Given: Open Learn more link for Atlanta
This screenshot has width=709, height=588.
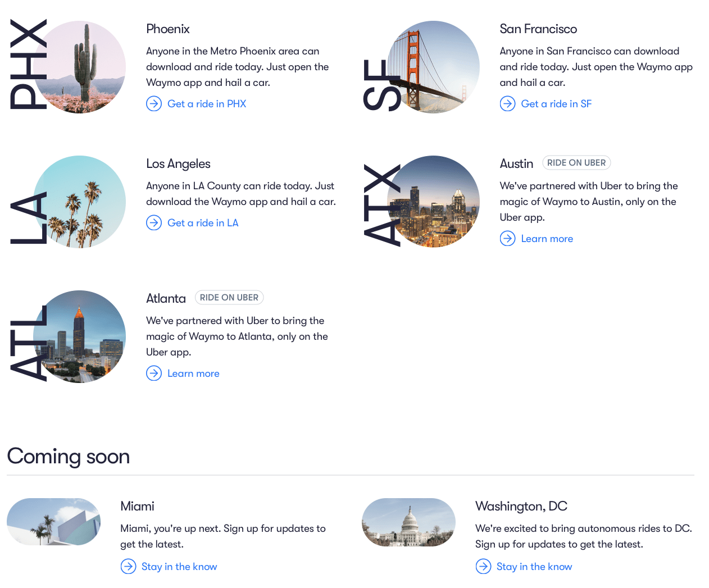Looking at the screenshot, I should click(193, 373).
